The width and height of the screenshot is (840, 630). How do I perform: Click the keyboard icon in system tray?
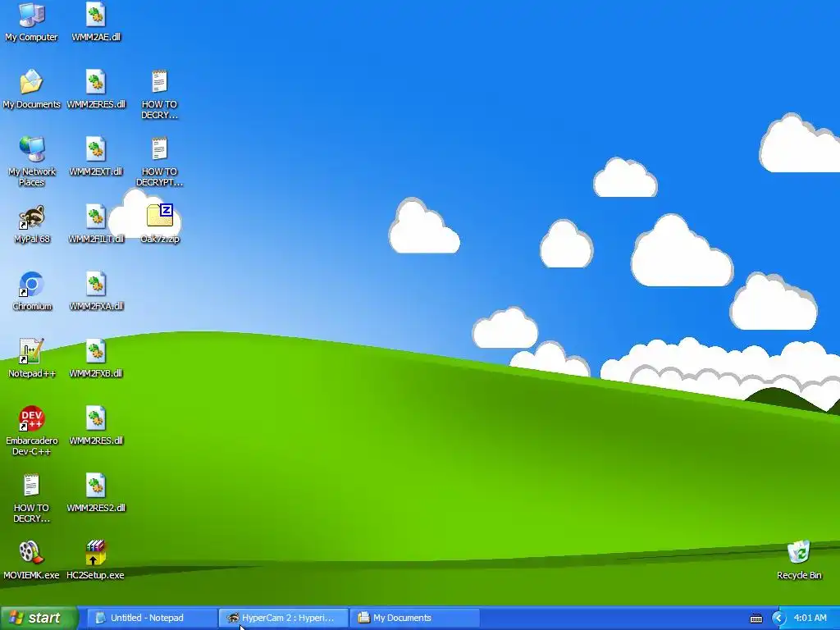coord(756,619)
